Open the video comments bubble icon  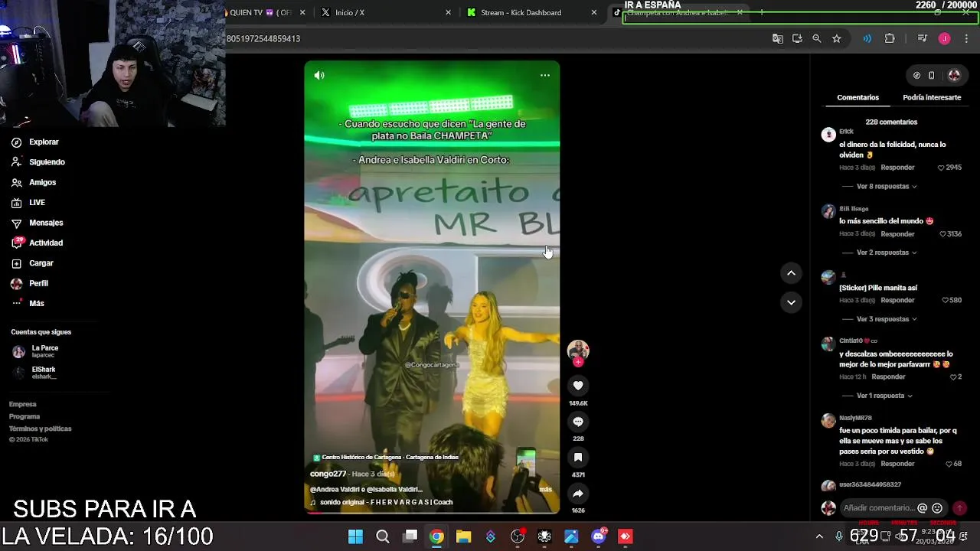pyautogui.click(x=578, y=422)
